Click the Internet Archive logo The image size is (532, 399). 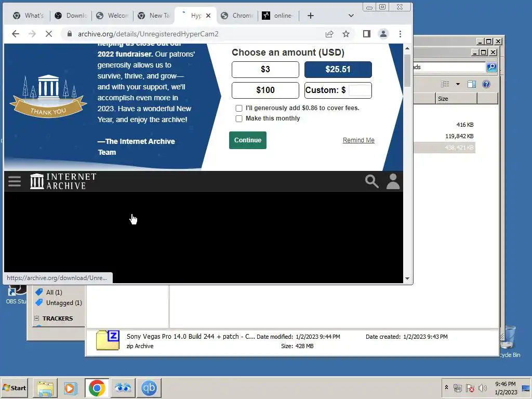coord(63,181)
